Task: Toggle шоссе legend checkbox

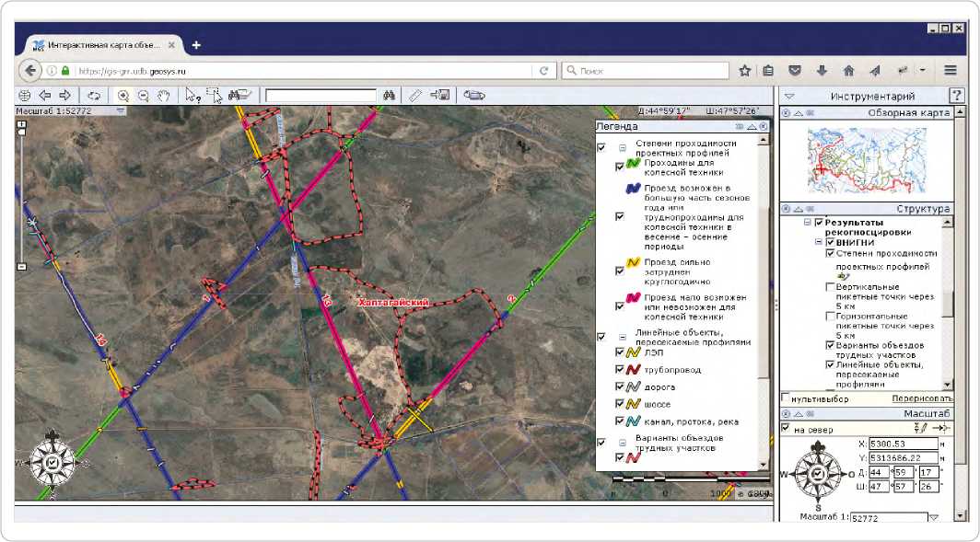Action: pos(619,404)
